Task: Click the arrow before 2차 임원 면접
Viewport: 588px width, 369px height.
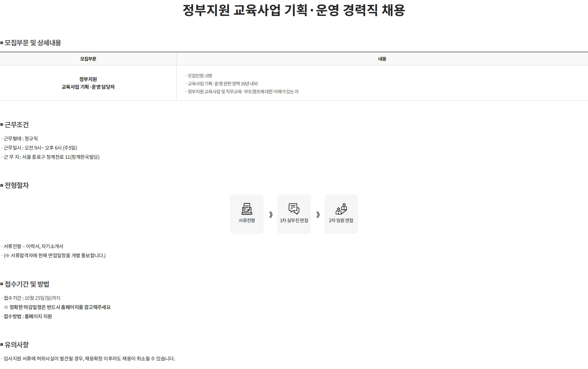Action: pos(318,214)
